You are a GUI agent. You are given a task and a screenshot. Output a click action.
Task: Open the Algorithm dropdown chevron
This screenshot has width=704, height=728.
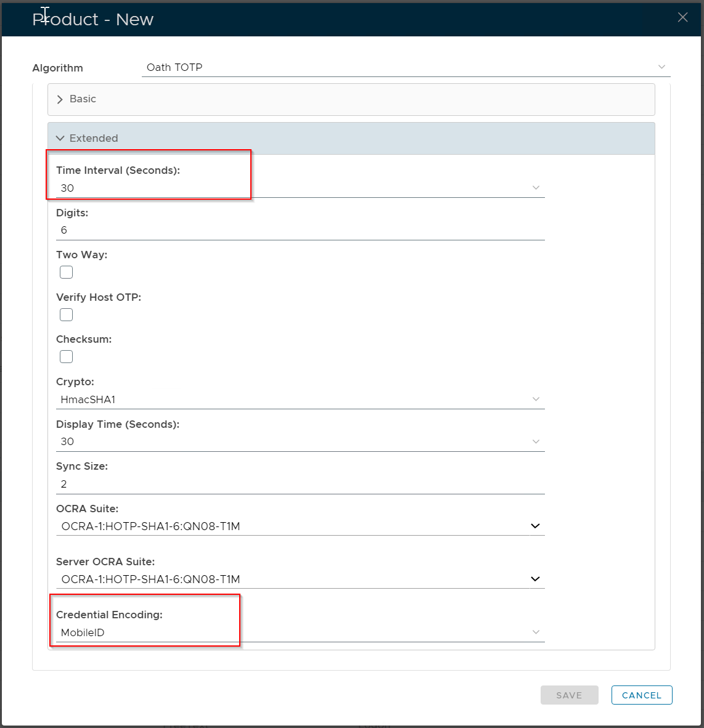(661, 67)
